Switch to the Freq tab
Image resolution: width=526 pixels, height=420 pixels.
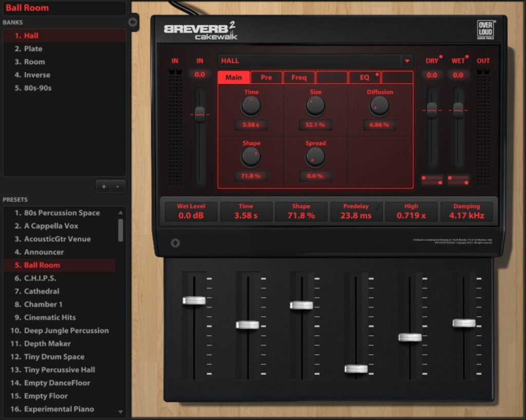tap(299, 78)
